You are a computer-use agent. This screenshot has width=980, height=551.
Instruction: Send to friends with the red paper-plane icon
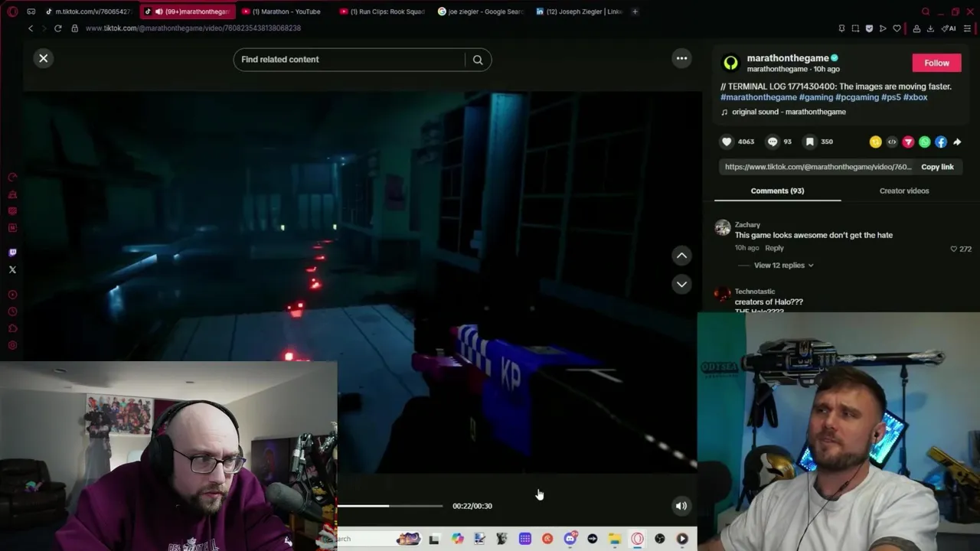(908, 142)
